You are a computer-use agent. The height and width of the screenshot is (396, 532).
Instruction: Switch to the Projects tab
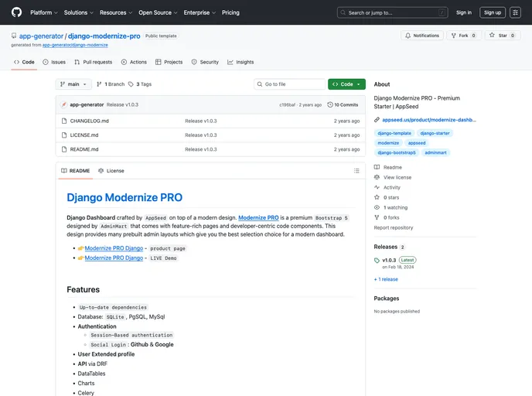point(169,62)
